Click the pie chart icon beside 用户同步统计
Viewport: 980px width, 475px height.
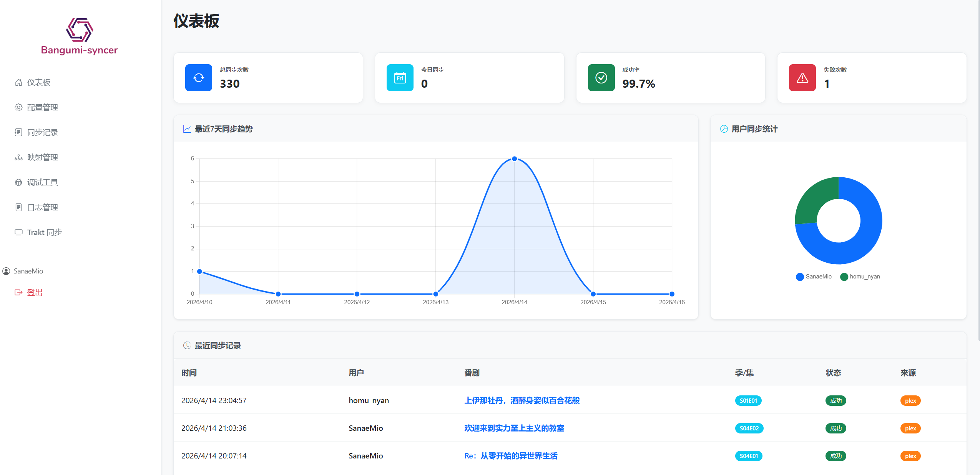click(724, 129)
